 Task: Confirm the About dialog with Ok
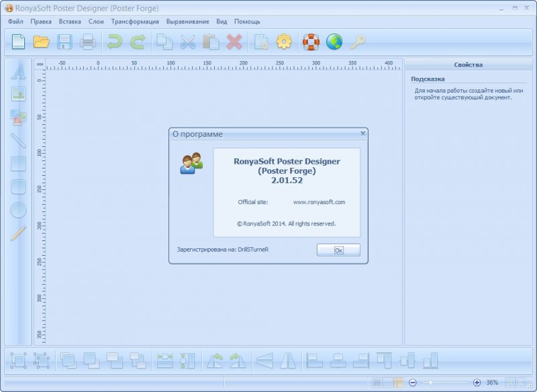(x=338, y=250)
